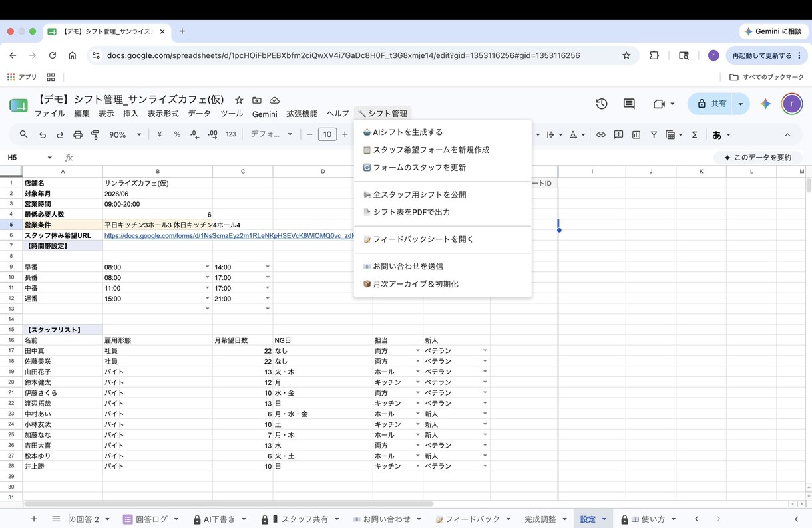Open Google Sheets home icon
812x528 pixels.
18,105
